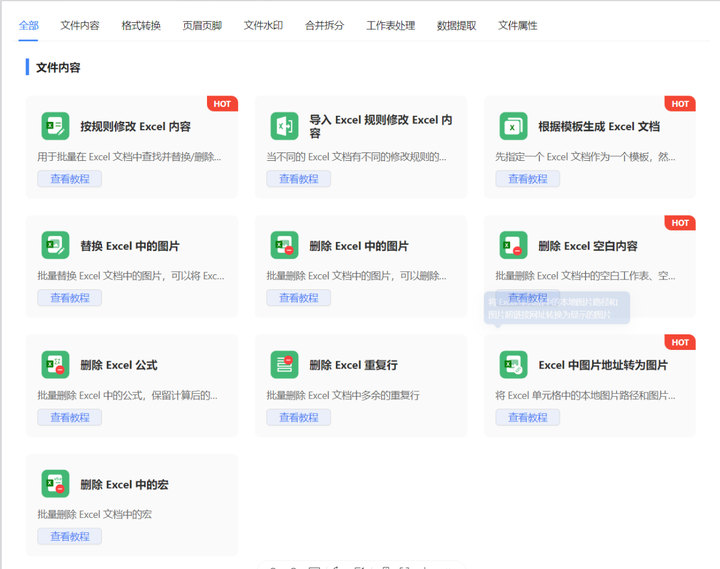This screenshot has width=720, height=569.
Task: Click description 用于批量在 Excel 文档中查找并替换
Action: [x=129, y=157]
